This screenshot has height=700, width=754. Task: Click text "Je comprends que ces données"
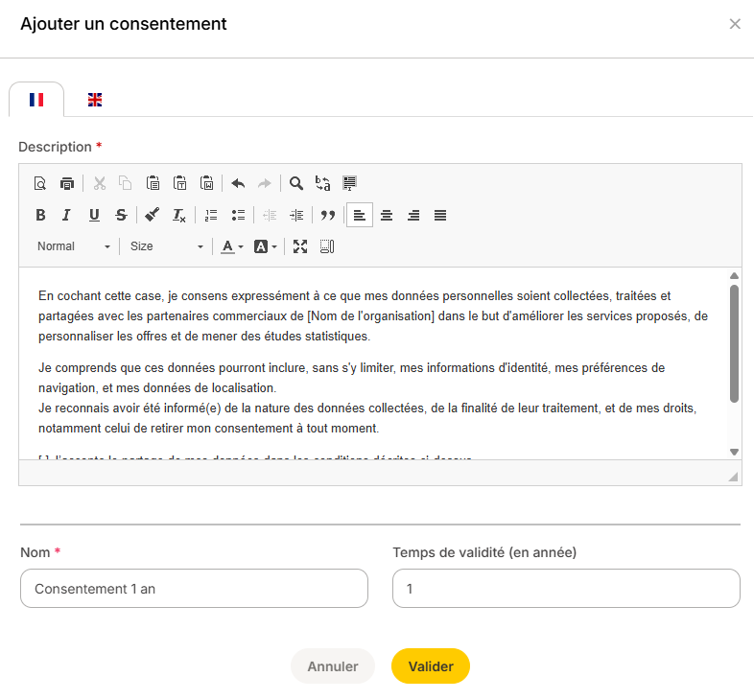pyautogui.click(x=129, y=368)
